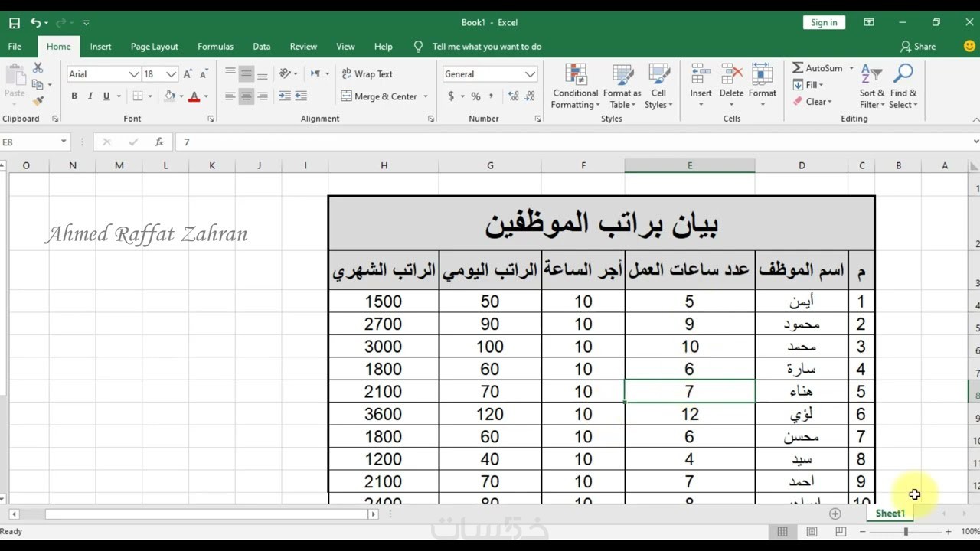
Task: Expand the Merge & Center dropdown arrow
Action: pyautogui.click(x=426, y=96)
